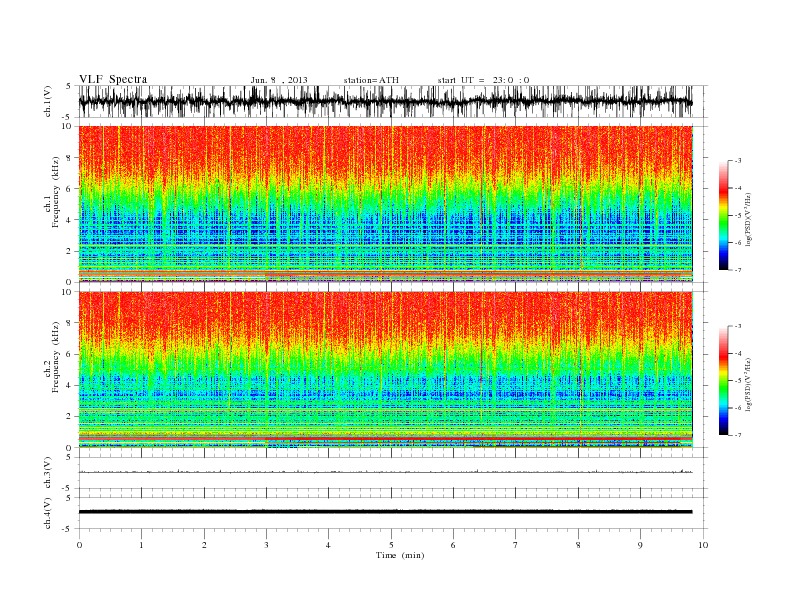Click the "6" tick label on the time axis
792x612 pixels.
[454, 545]
